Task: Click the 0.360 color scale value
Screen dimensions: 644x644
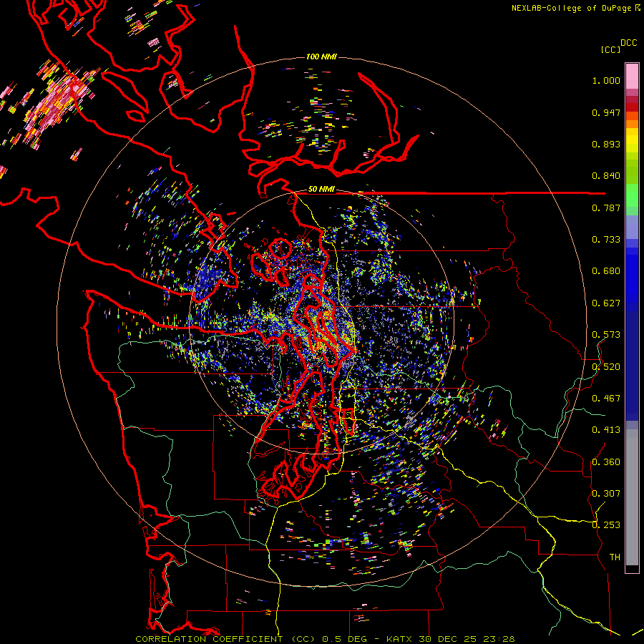Action: (x=606, y=462)
